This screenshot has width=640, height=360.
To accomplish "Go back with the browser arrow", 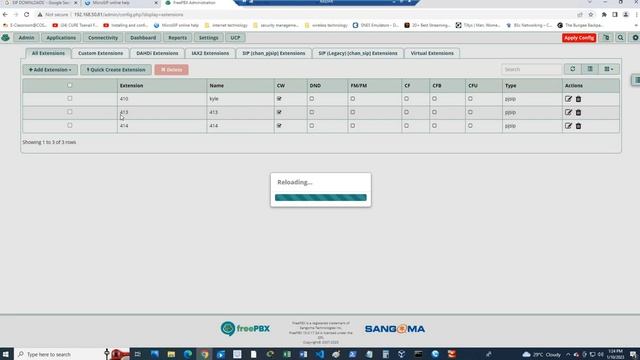I will 5,15.
